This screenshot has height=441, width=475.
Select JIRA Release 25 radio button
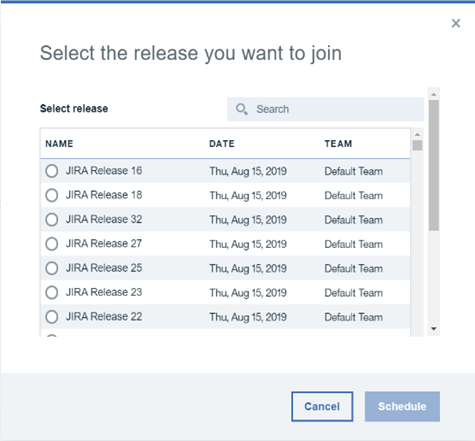pos(52,268)
